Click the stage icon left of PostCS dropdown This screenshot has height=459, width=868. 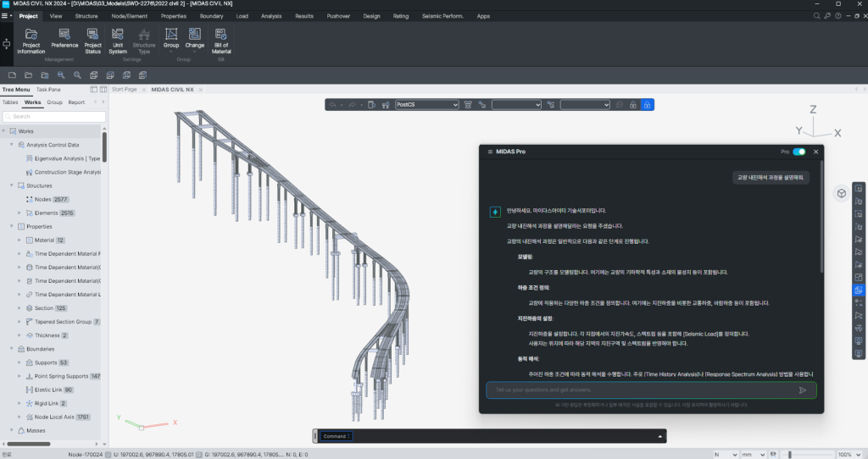pyautogui.click(x=386, y=104)
